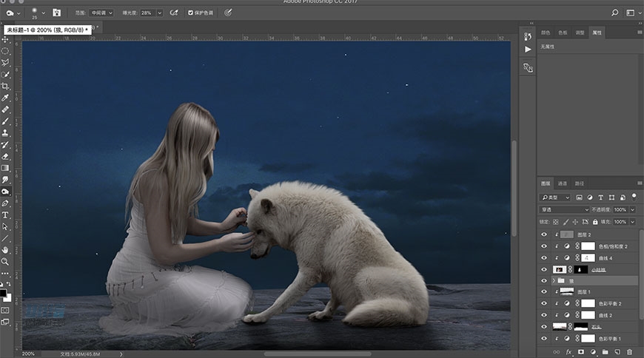Click the Actions play panel icon
Image resolution: width=644 pixels, height=358 pixels.
529,50
